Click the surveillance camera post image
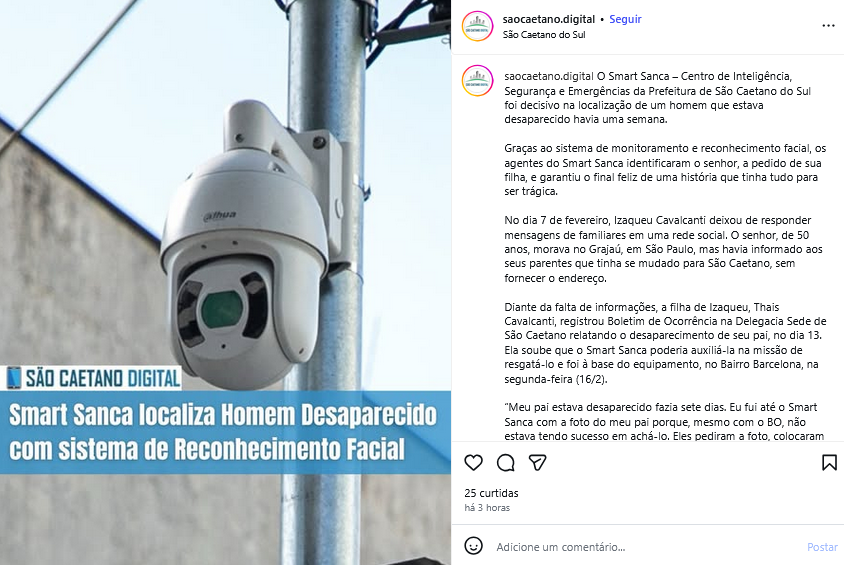 point(226,282)
